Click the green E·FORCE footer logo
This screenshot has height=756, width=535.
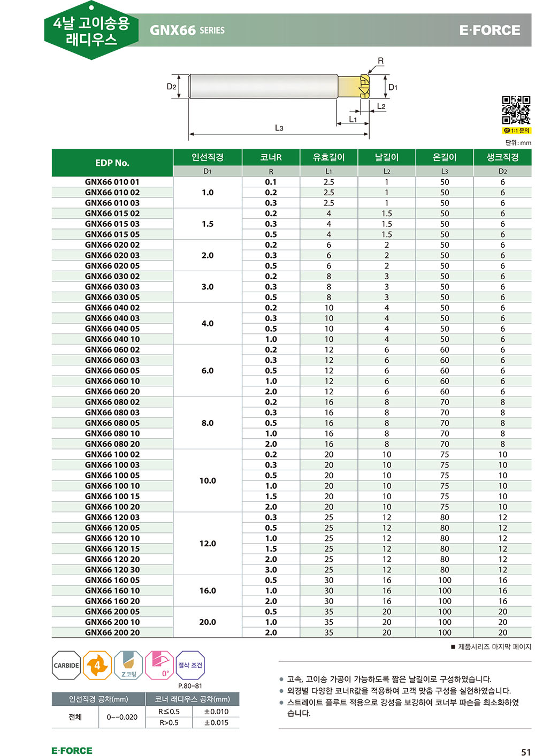coord(72,751)
